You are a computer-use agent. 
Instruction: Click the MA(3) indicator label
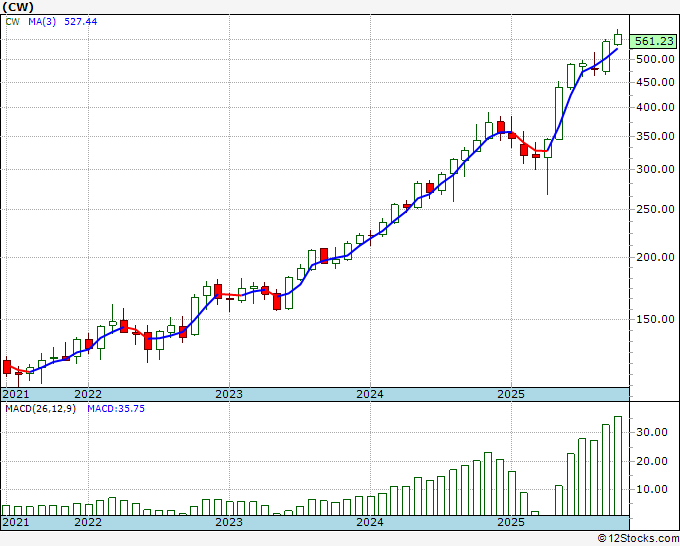click(x=44, y=20)
